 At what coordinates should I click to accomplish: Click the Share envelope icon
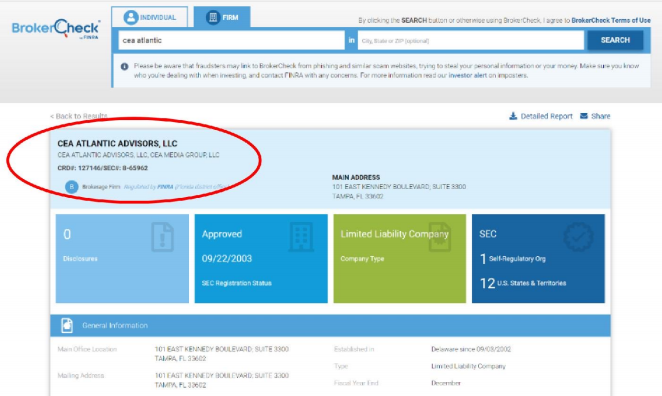(584, 116)
